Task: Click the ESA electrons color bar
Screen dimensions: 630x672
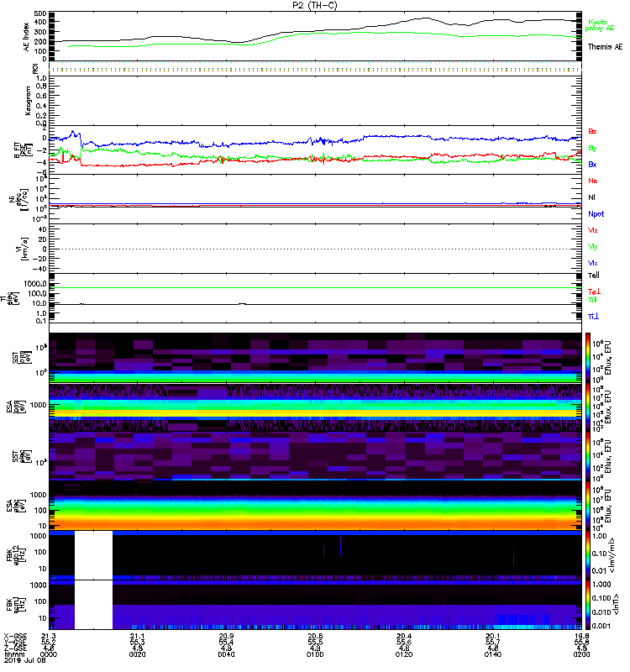Action: click(588, 506)
